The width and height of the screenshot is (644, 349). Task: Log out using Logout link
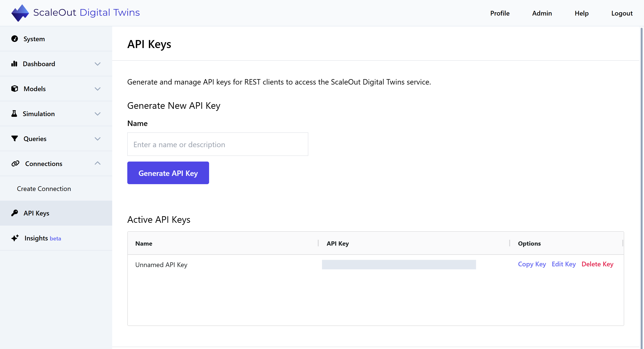click(622, 13)
